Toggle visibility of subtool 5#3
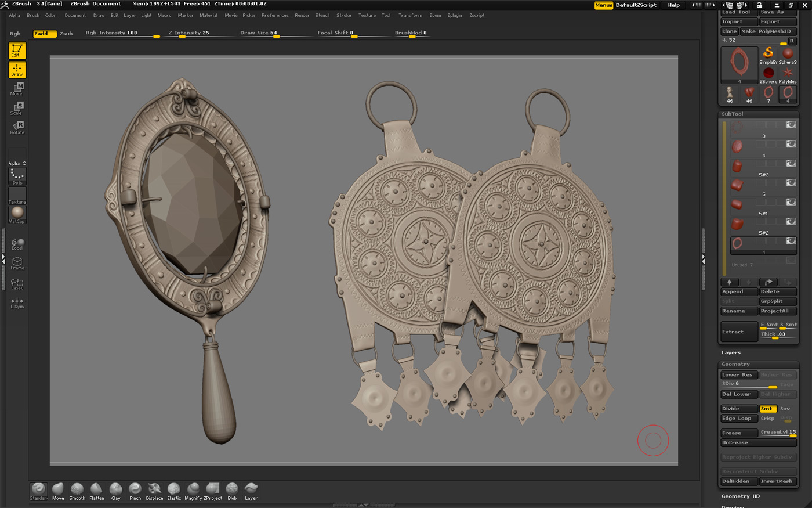 click(791, 163)
